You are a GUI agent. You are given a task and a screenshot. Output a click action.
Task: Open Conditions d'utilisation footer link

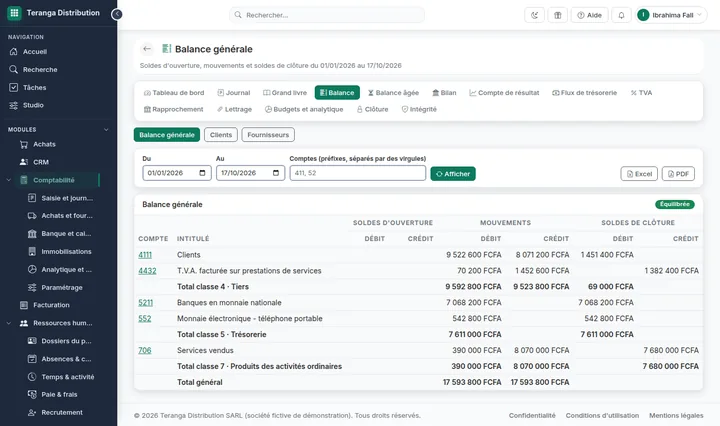pyautogui.click(x=602, y=415)
